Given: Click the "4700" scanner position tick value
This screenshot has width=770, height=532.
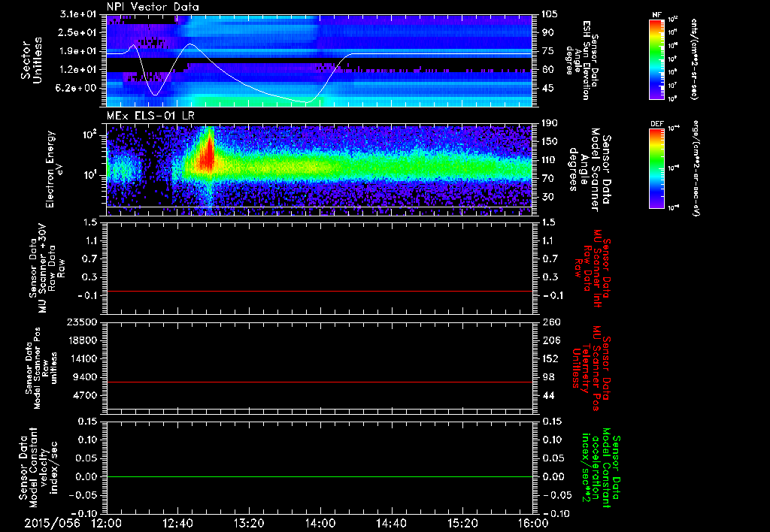Looking at the screenshot, I should [x=84, y=395].
